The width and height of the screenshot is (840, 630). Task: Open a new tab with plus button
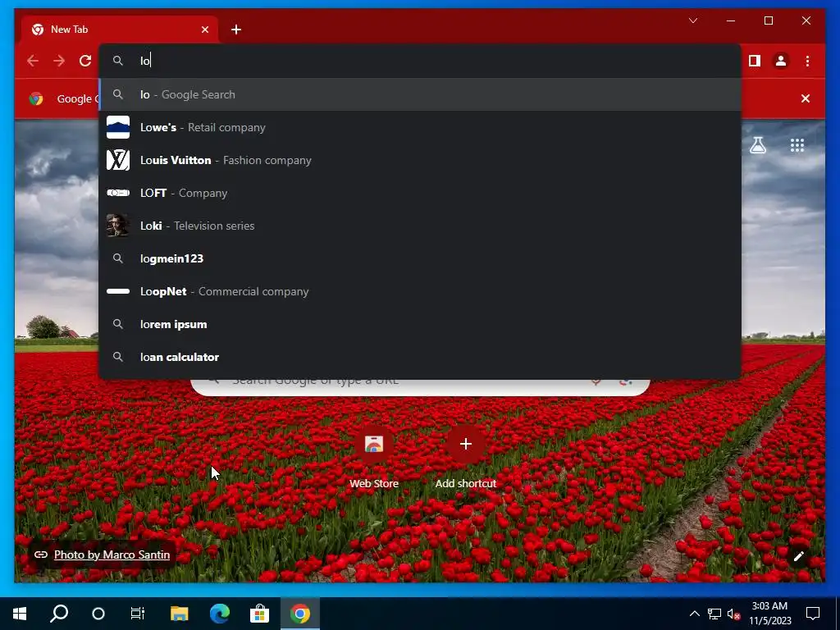tap(236, 30)
